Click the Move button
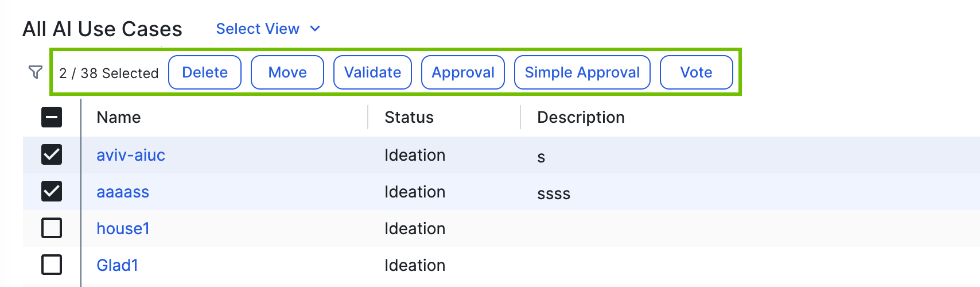This screenshot has height=287, width=980. (287, 72)
